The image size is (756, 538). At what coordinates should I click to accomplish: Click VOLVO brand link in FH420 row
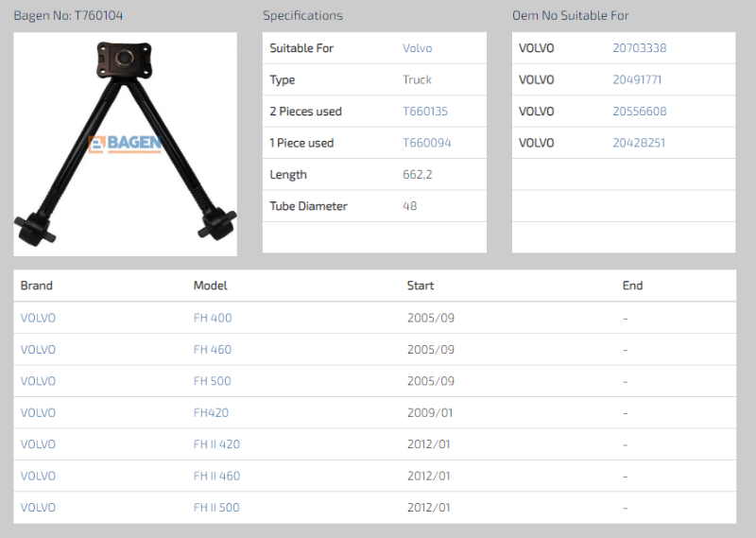click(x=38, y=413)
